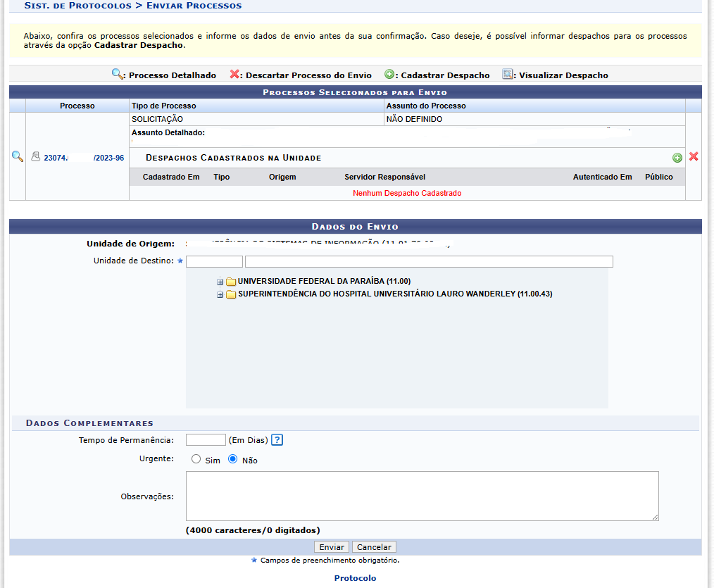The width and height of the screenshot is (714, 588).
Task: Click the red X to discard the process
Action: click(x=694, y=157)
